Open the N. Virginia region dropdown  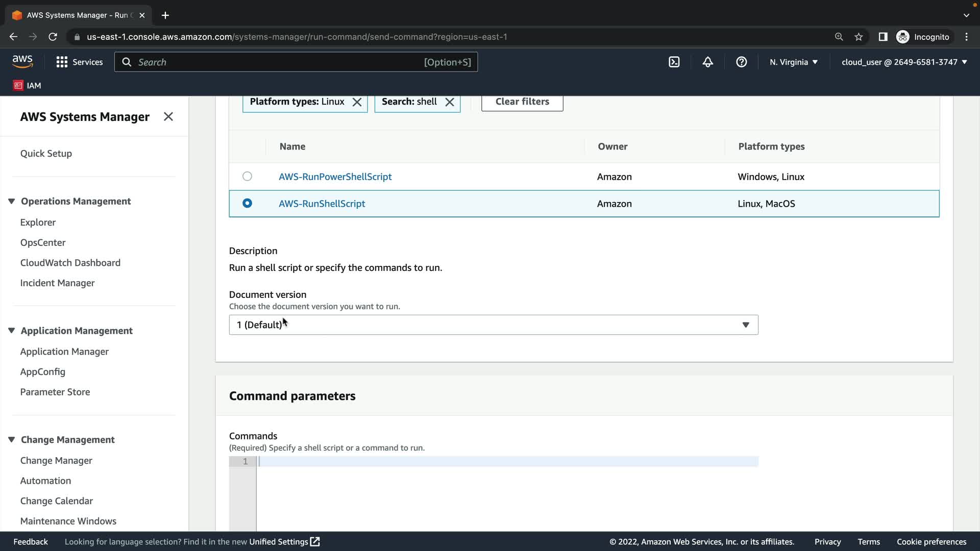(x=793, y=62)
